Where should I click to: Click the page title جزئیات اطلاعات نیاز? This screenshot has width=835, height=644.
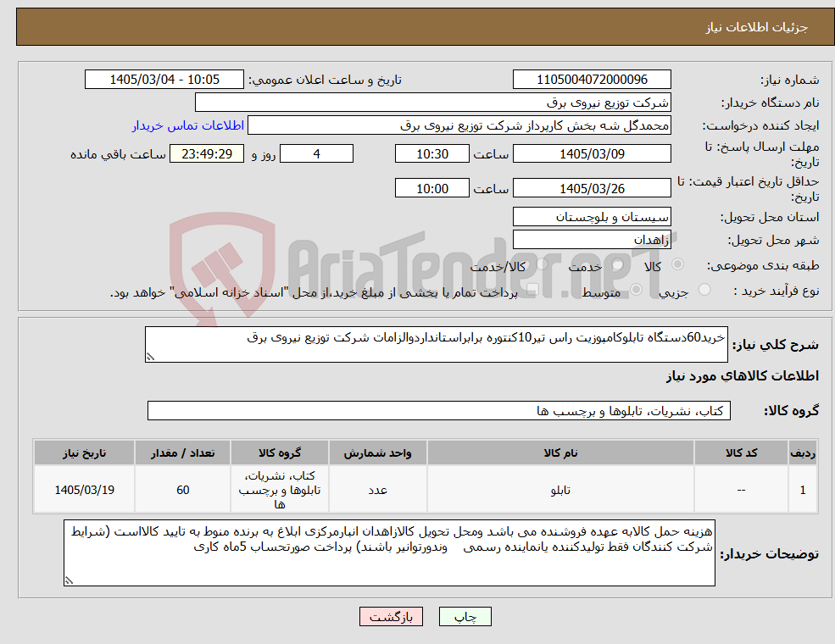click(x=757, y=27)
